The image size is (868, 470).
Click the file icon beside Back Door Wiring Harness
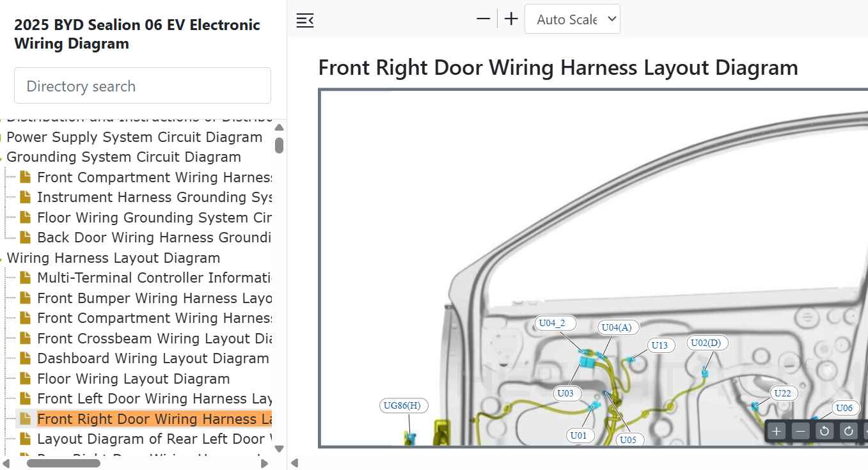[26, 237]
